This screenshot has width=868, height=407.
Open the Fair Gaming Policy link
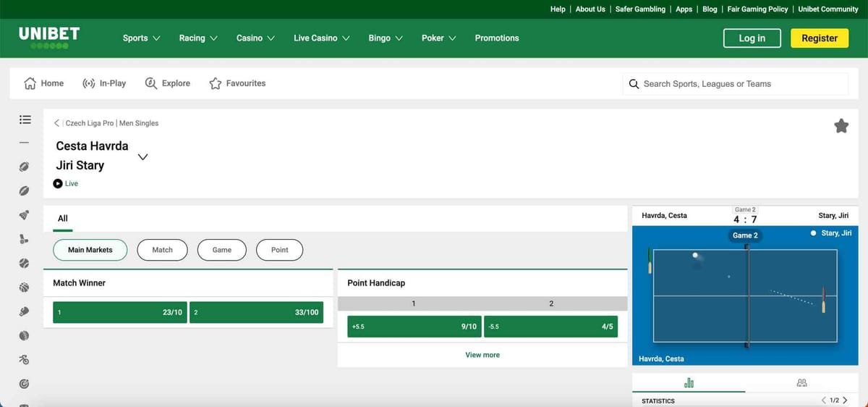tap(757, 9)
